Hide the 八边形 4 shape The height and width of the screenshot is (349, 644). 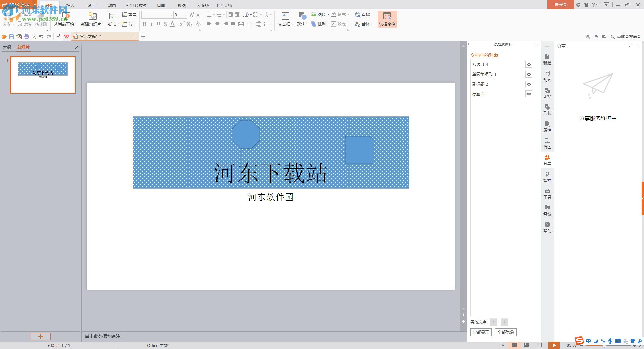click(529, 64)
